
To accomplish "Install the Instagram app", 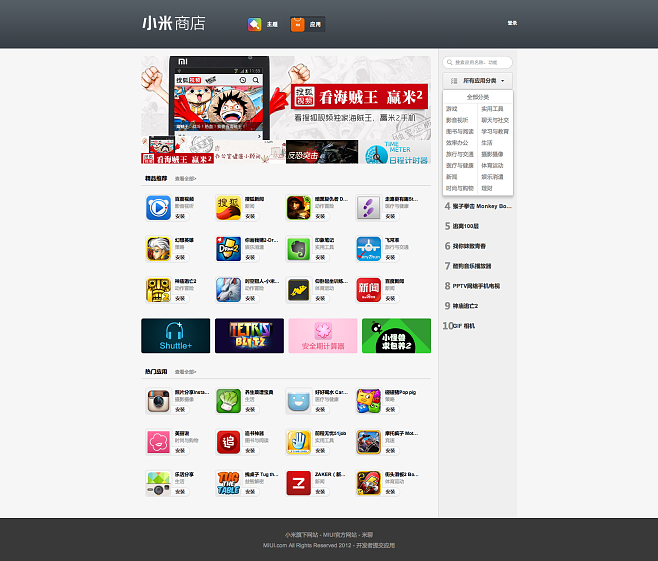I will click(180, 410).
